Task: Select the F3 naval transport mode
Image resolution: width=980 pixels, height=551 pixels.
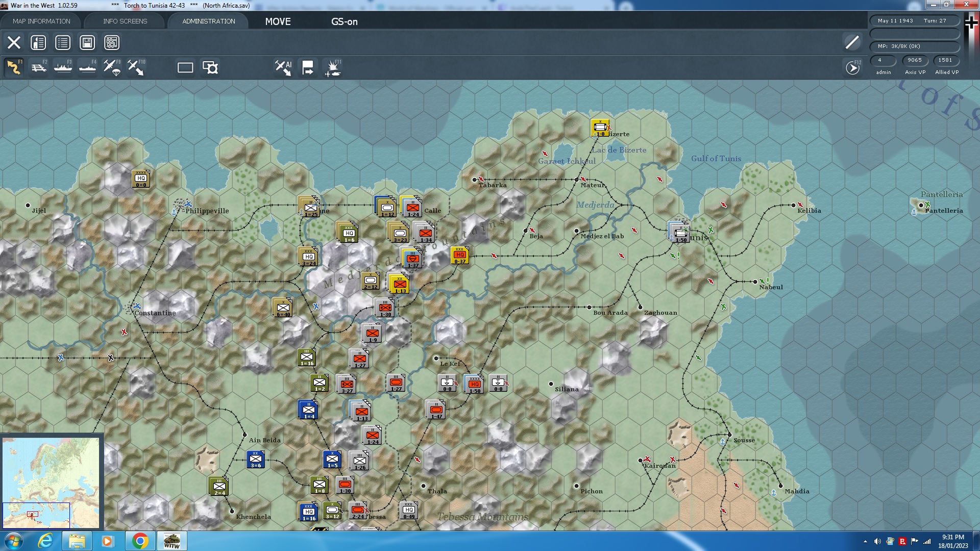Action: (x=63, y=67)
